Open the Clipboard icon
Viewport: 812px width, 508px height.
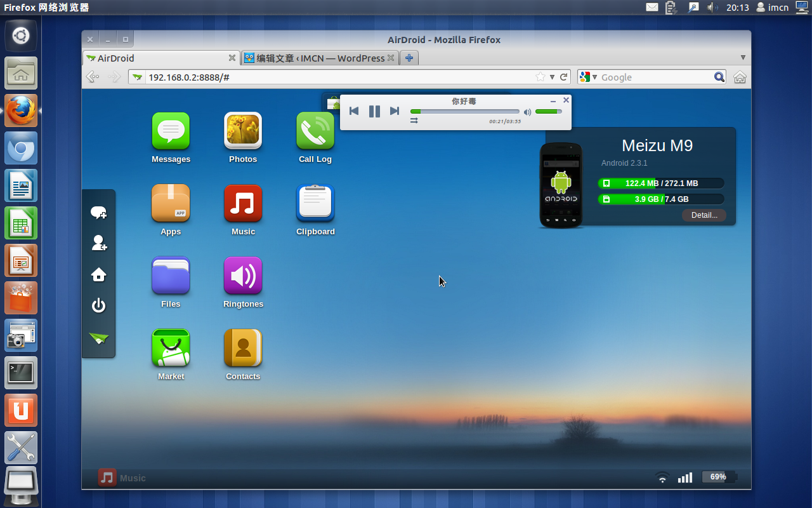[x=315, y=203]
